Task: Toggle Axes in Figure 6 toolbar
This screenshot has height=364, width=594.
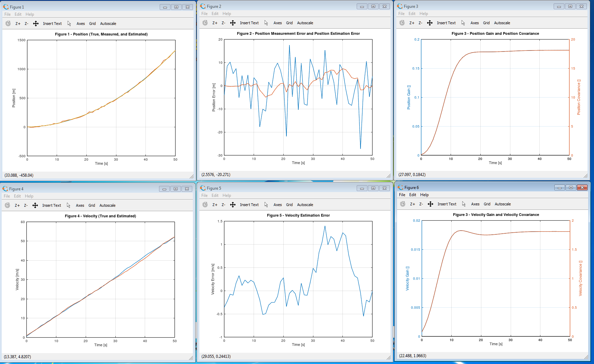Action: tap(475, 204)
